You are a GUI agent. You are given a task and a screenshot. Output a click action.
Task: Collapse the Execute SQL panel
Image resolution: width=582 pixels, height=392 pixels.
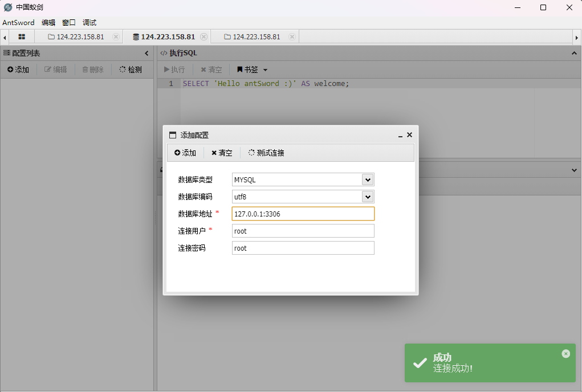[574, 53]
